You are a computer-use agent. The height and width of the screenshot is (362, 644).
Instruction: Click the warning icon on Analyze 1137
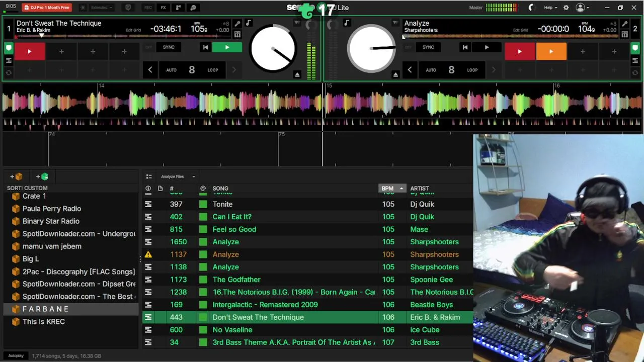tap(148, 254)
